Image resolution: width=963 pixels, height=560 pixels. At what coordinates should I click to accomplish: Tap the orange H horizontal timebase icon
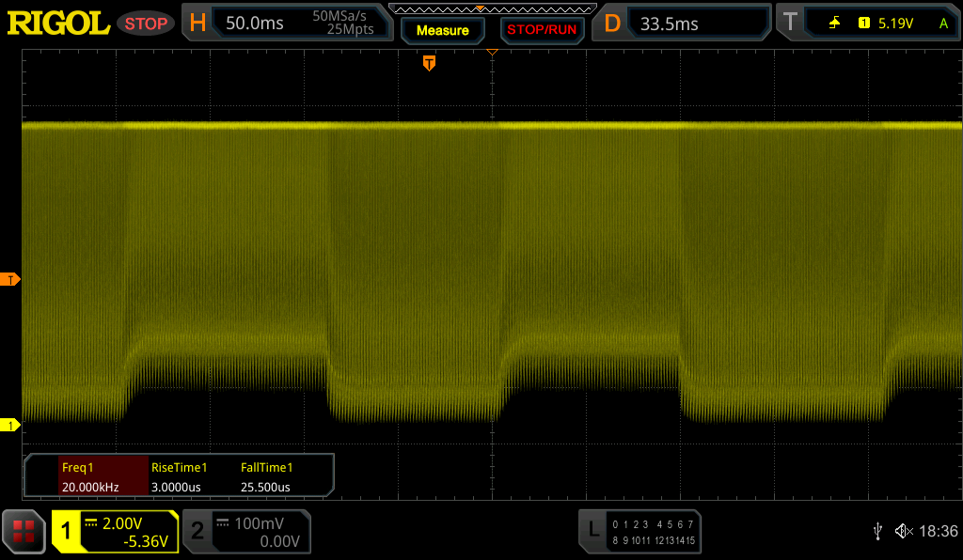(x=197, y=23)
